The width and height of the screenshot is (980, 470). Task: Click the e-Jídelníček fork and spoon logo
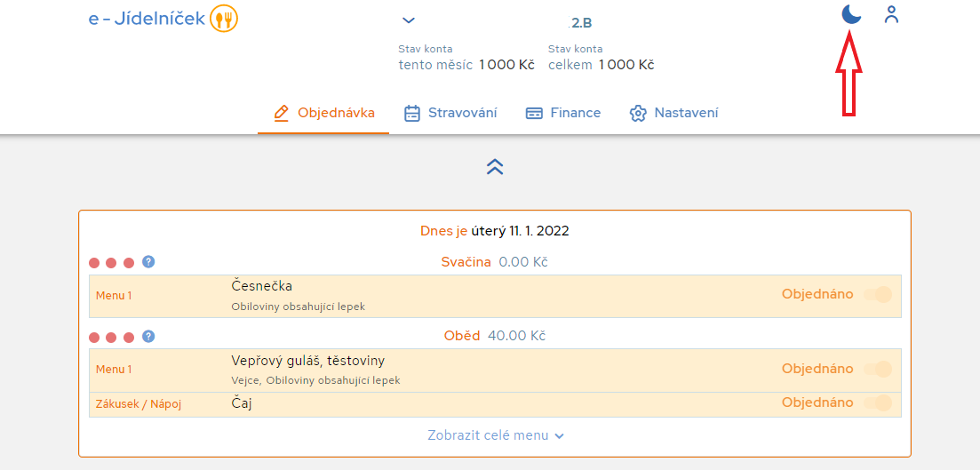click(224, 19)
